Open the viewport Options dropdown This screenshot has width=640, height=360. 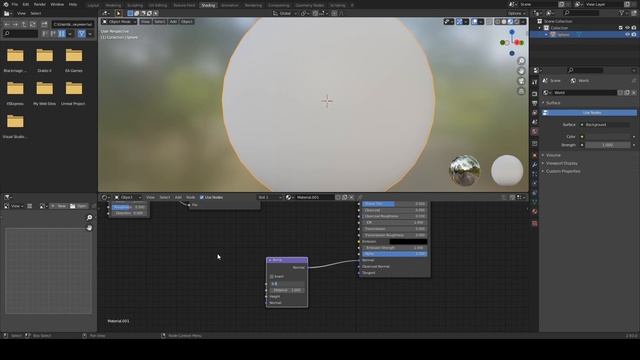pyautogui.click(x=516, y=13)
